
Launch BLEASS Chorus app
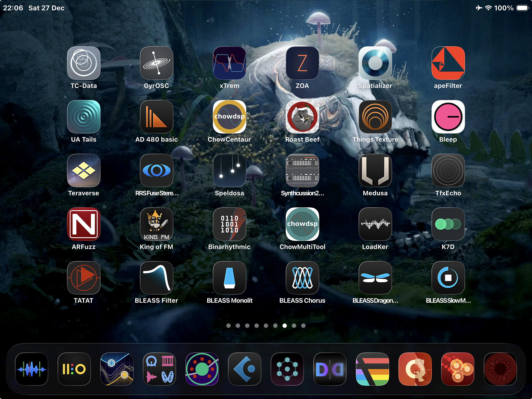click(302, 278)
